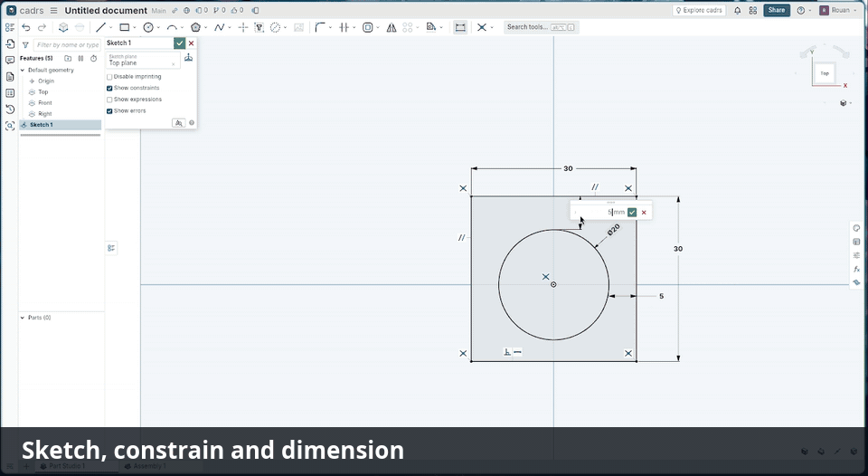Select the Rectangle sketch tool
The height and width of the screenshot is (476, 868).
click(x=125, y=27)
